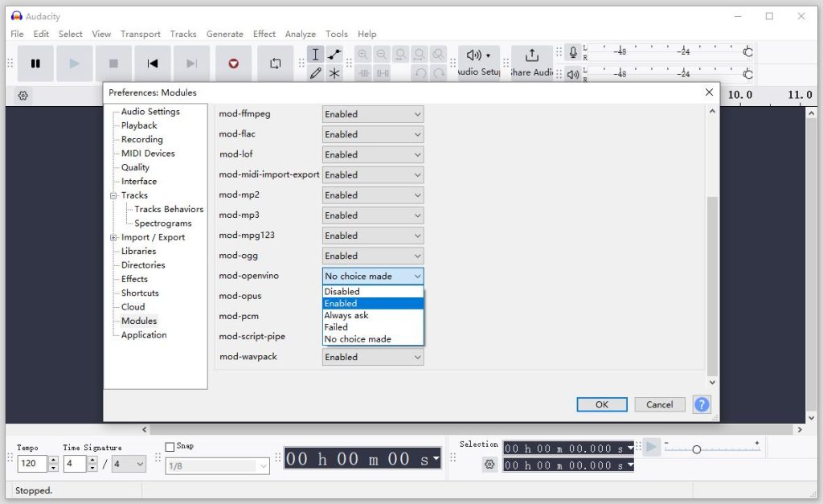The height and width of the screenshot is (504, 823).
Task: Click the Zoom In icon
Action: pyautogui.click(x=362, y=54)
